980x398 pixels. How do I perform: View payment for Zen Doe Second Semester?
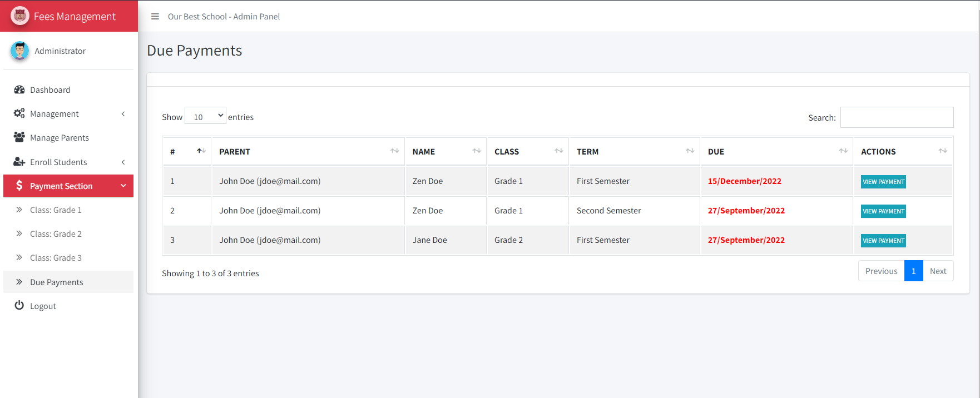click(x=883, y=211)
